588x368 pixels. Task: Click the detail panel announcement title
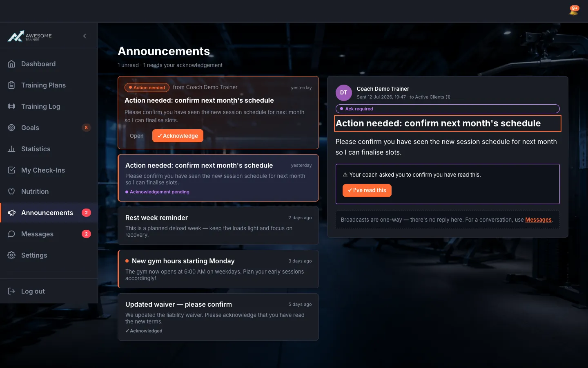tap(448, 123)
